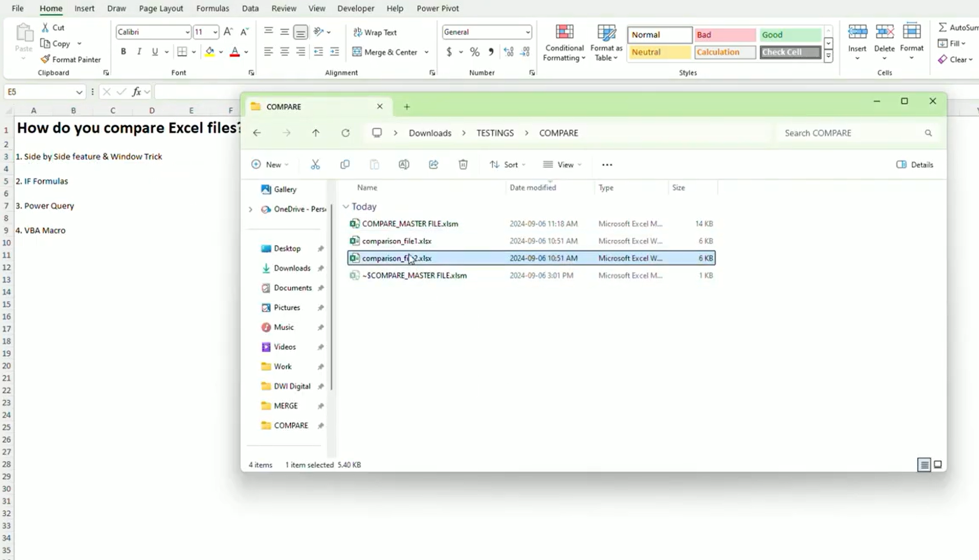The height and width of the screenshot is (560, 979).
Task: Decrease decimal places
Action: [x=525, y=52]
